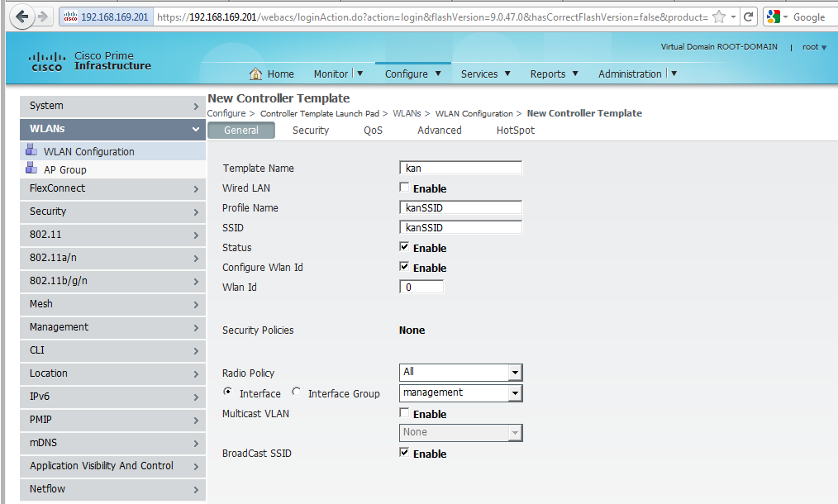838x504 pixels.
Task: Click the Profile Name input field
Action: pos(460,207)
